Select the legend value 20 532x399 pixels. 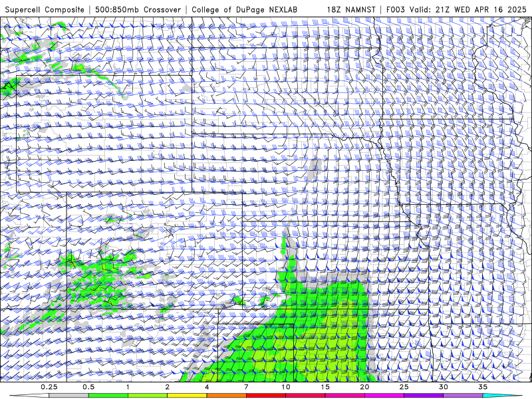(x=364, y=387)
